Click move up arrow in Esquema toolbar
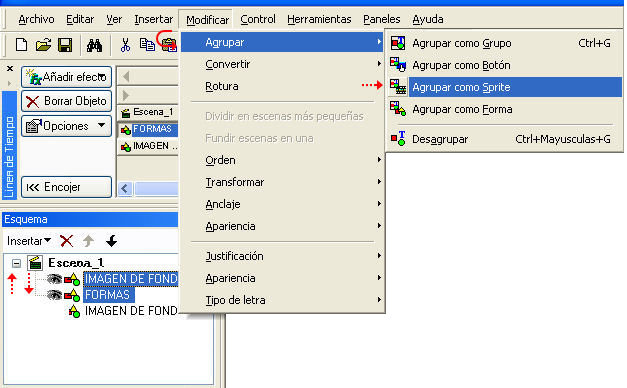Screen dimensions: 627x388 coord(88,241)
